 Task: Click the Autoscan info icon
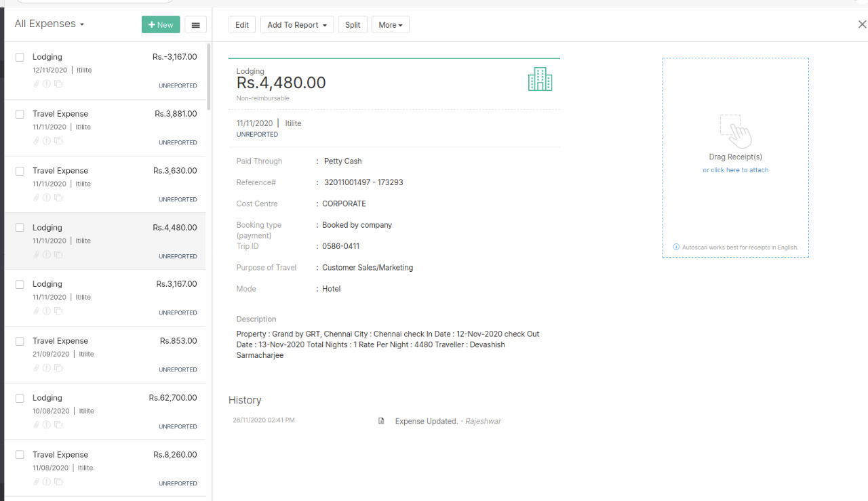coord(676,247)
